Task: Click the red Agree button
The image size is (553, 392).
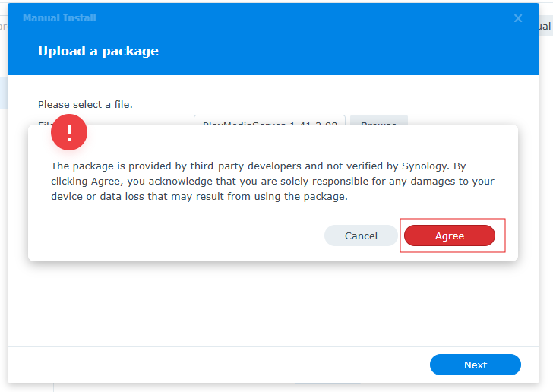Action: [450, 236]
